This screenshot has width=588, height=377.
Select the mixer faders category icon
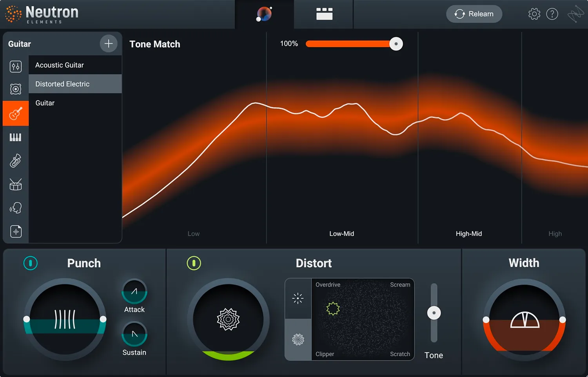click(x=16, y=67)
